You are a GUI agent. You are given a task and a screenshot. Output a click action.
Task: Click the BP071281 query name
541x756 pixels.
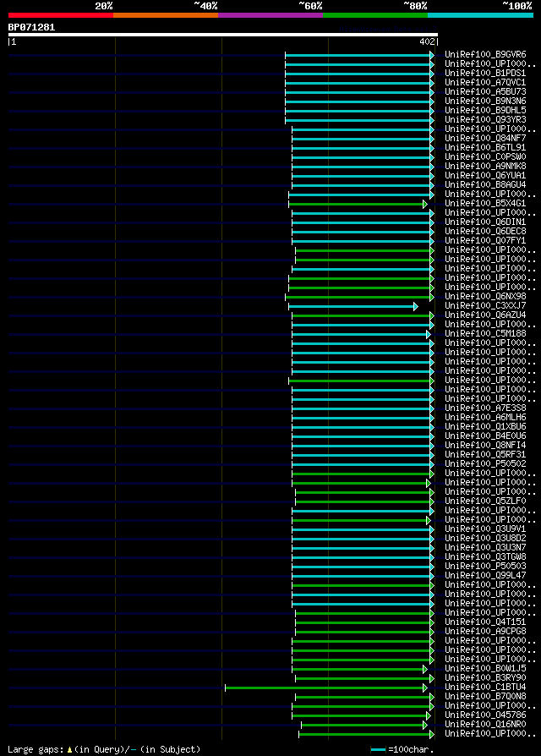pyautogui.click(x=31, y=27)
